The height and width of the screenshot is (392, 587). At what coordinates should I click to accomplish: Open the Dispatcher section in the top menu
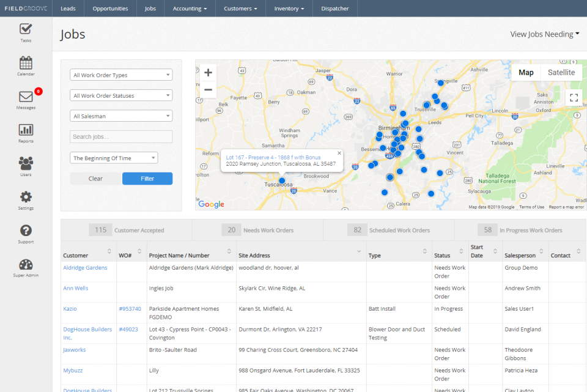point(334,9)
